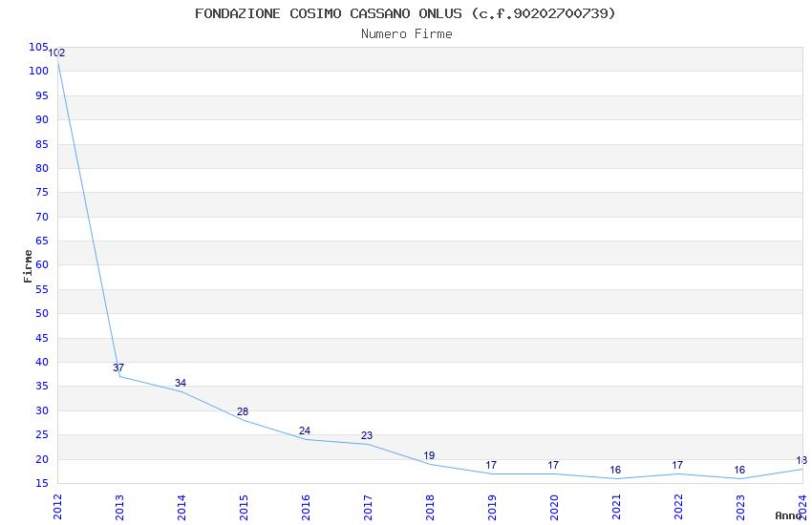The height and width of the screenshot is (525, 812).
Task: Click the y-axis tick value 60
Action: (42, 264)
